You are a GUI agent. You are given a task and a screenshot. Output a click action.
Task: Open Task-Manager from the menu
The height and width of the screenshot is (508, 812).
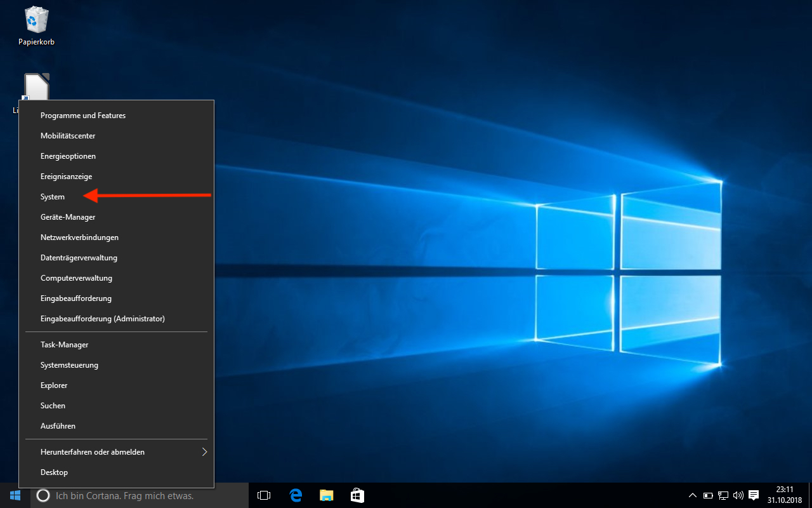[116, 345]
